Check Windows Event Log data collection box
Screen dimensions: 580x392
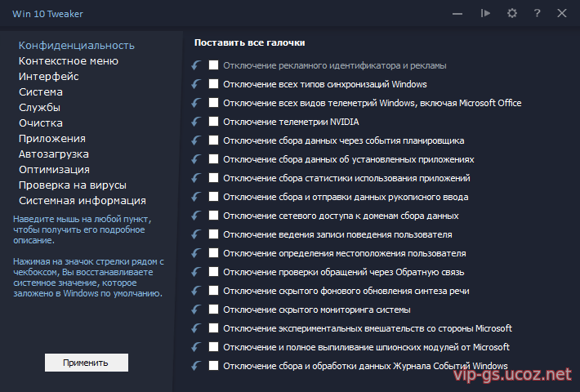point(213,365)
